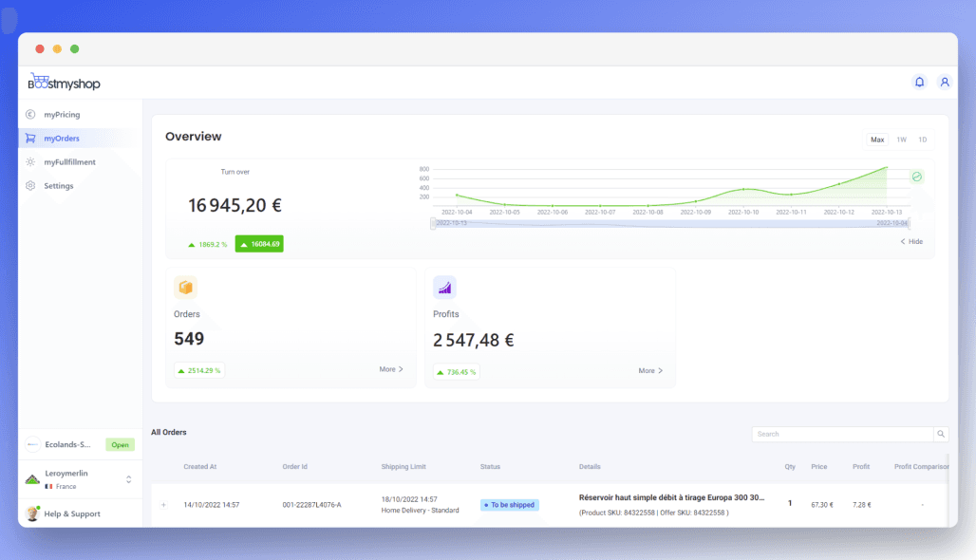The height and width of the screenshot is (560, 976).
Task: Sort by Status column header
Action: pyautogui.click(x=490, y=467)
